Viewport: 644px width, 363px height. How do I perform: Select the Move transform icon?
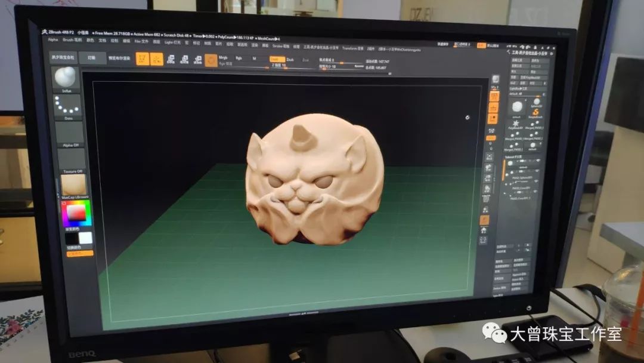[x=171, y=60]
